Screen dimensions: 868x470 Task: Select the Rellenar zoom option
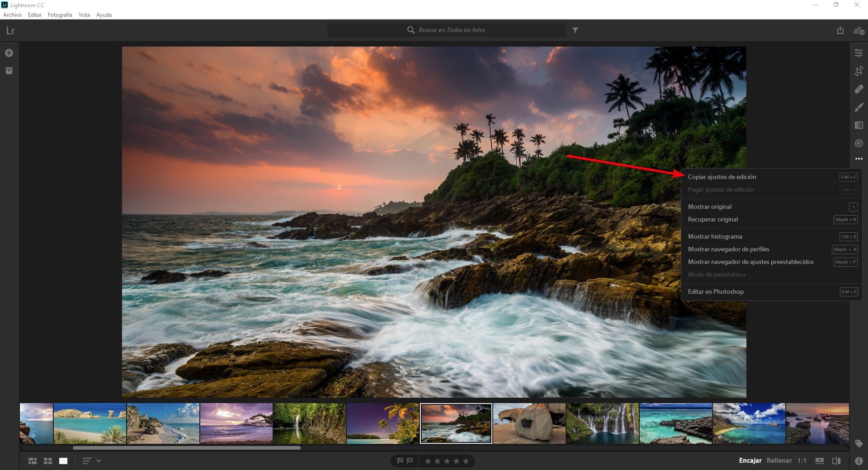pyautogui.click(x=779, y=461)
